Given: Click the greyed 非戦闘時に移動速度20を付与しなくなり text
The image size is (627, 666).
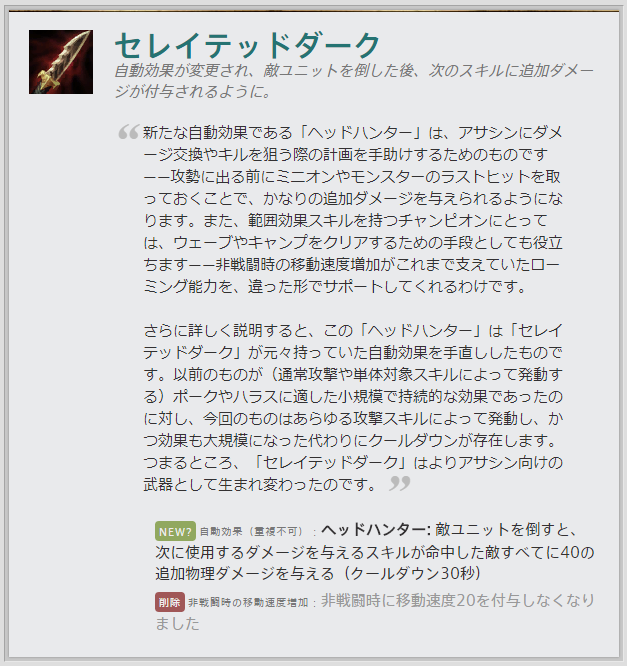Looking at the screenshot, I should 458,601.
